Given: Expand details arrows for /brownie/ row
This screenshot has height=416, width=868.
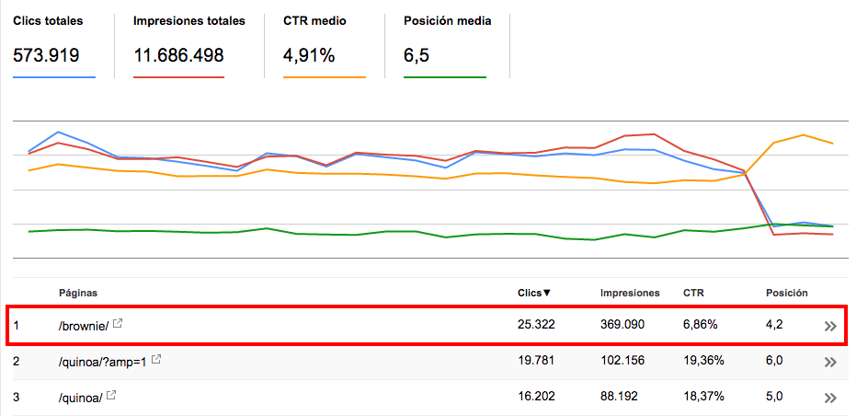Looking at the screenshot, I should (x=829, y=326).
